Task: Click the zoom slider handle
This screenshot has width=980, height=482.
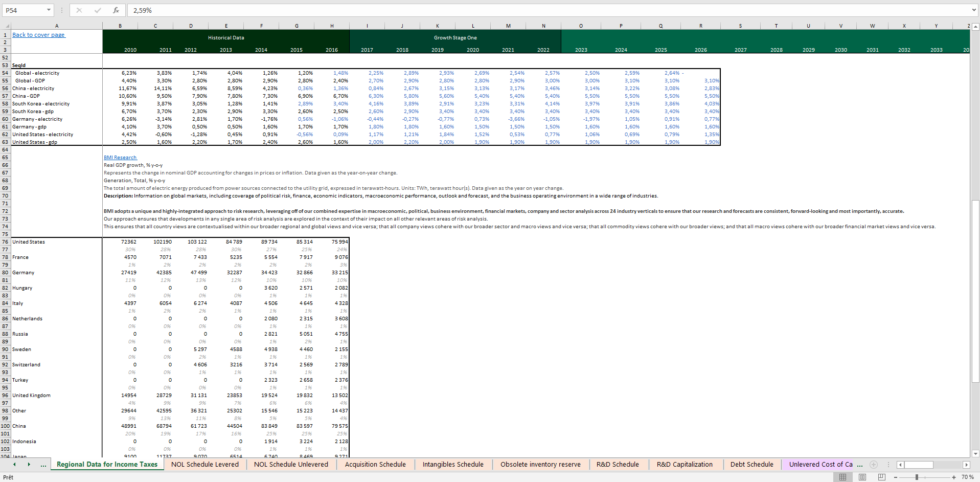Action: [x=917, y=477]
